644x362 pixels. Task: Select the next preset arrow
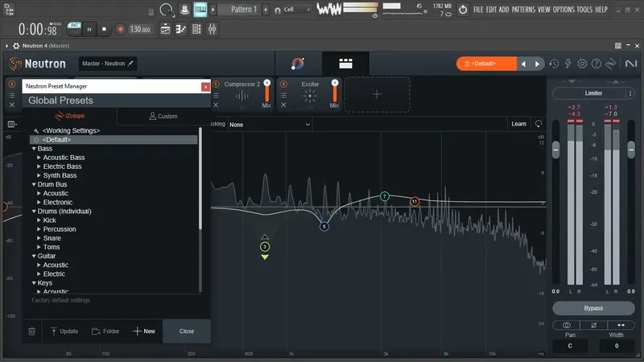[537, 64]
